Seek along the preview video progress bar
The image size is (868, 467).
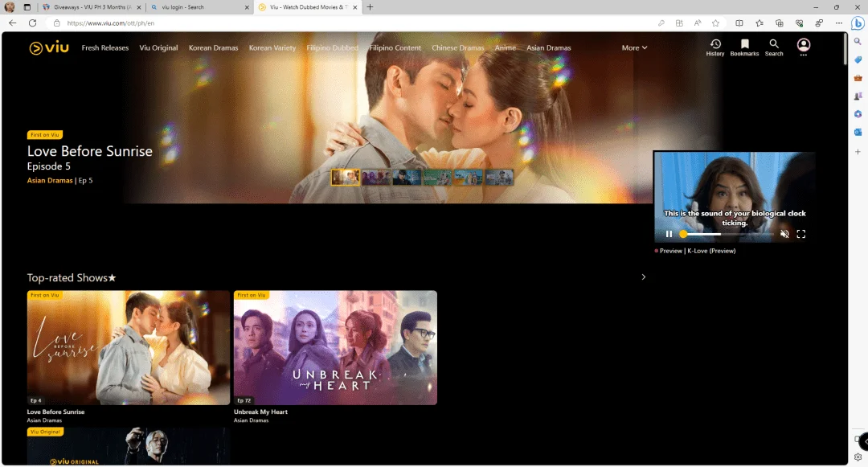(727, 234)
